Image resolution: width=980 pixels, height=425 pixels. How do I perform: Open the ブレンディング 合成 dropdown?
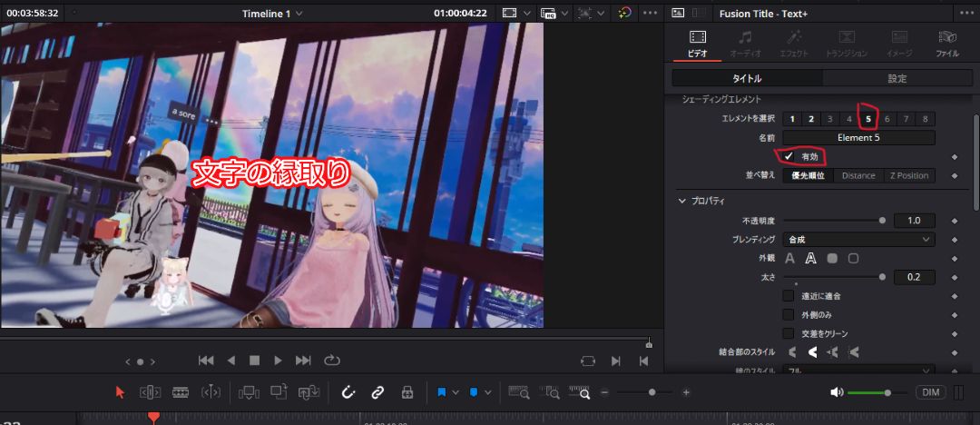[858, 240]
